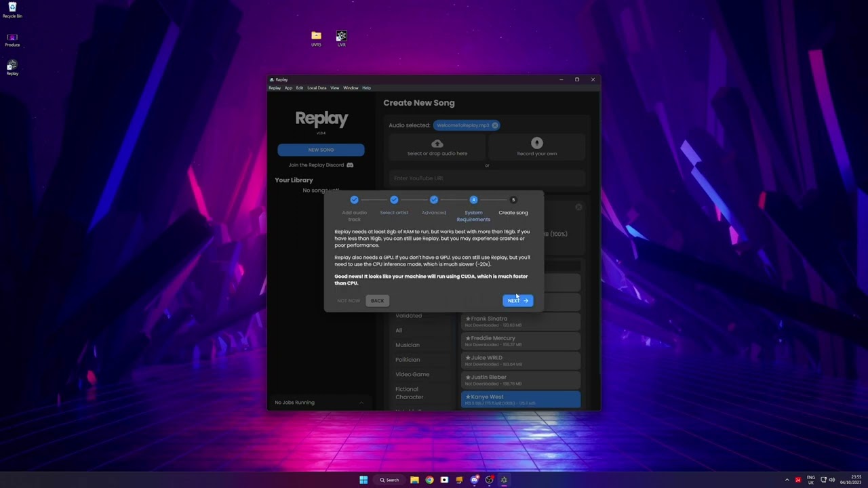Viewport: 868px width, 488px height.
Task: Click the No Jobs Running status text
Action: [294, 403]
